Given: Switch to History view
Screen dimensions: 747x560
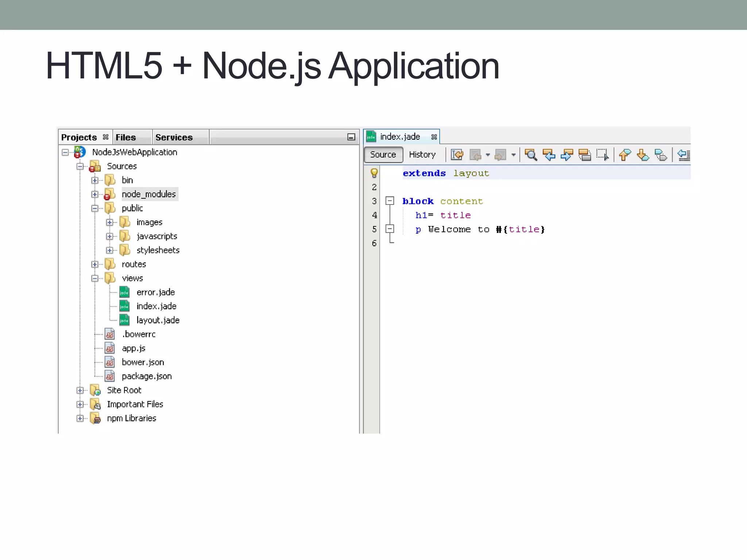Looking at the screenshot, I should [422, 155].
